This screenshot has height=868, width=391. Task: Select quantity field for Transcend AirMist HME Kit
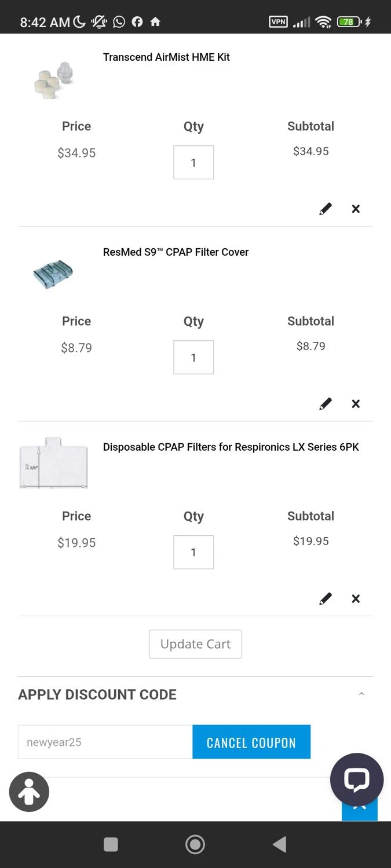coord(193,163)
